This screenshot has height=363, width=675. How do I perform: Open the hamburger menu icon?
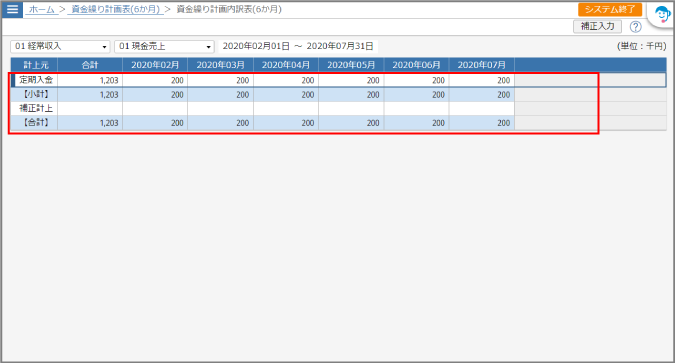(x=12, y=9)
